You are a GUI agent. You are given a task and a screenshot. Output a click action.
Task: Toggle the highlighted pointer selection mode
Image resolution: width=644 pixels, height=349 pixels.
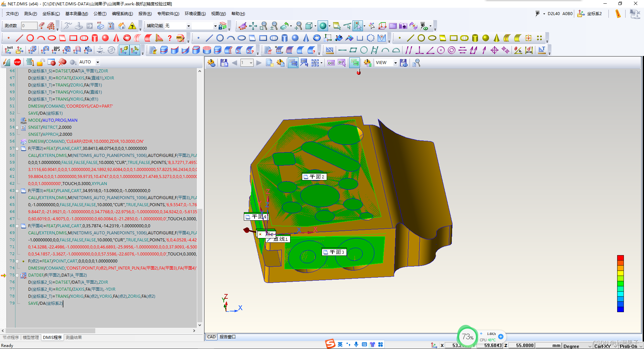coord(358,26)
